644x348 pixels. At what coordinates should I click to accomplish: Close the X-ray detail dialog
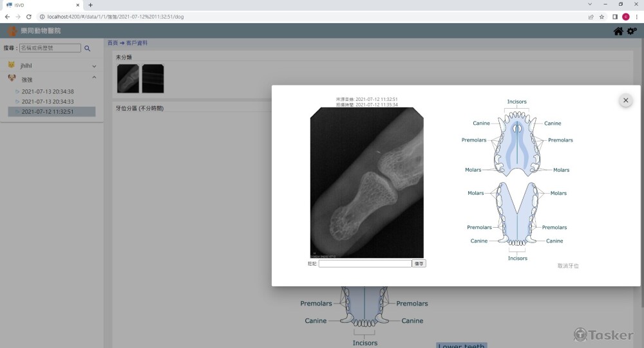coord(625,100)
